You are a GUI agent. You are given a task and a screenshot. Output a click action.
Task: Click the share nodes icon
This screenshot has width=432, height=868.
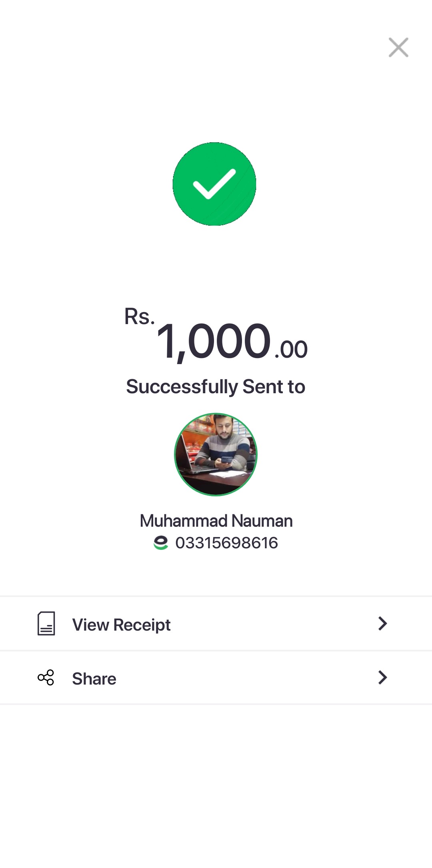[x=46, y=677]
